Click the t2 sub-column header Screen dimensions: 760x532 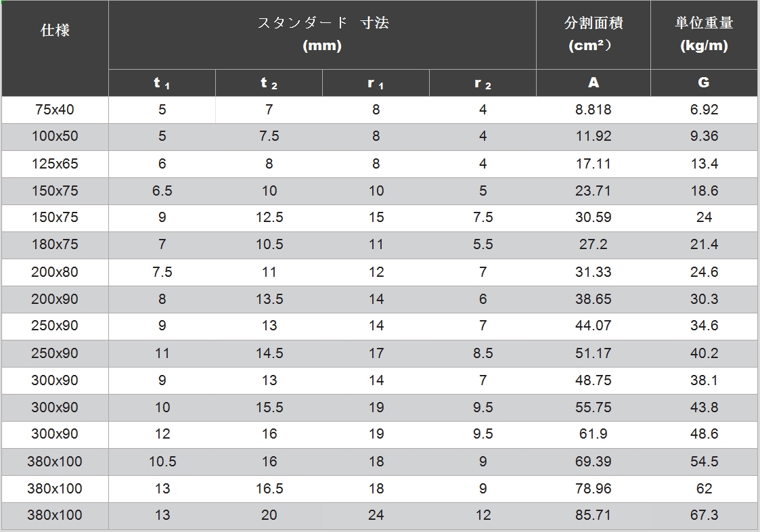[x=269, y=83]
